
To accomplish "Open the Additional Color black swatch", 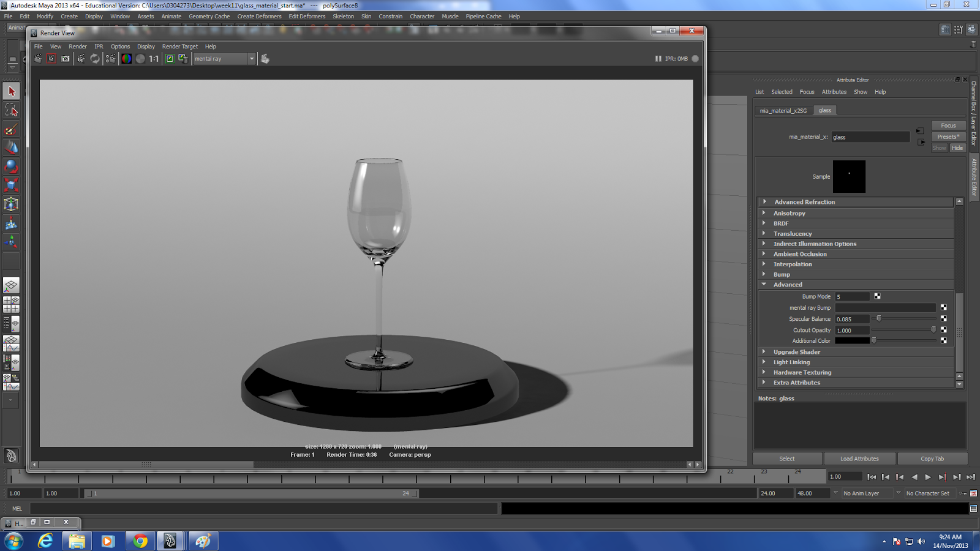I will pos(852,340).
